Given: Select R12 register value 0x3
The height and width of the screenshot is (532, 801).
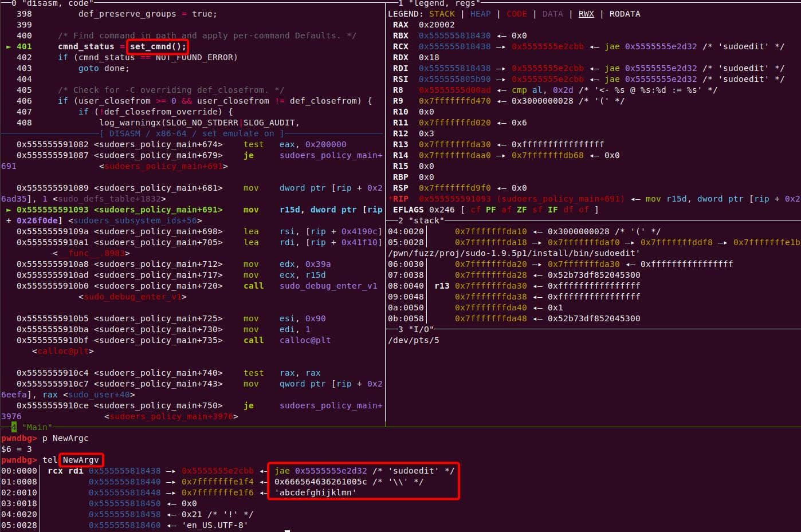Looking at the screenshot, I should pyautogui.click(x=426, y=133).
